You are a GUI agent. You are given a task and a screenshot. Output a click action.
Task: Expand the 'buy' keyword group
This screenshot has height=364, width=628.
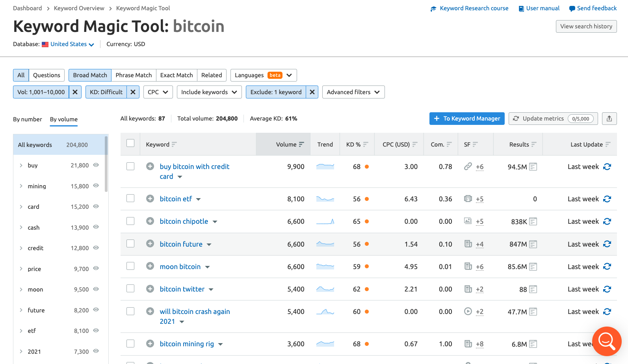click(x=21, y=165)
